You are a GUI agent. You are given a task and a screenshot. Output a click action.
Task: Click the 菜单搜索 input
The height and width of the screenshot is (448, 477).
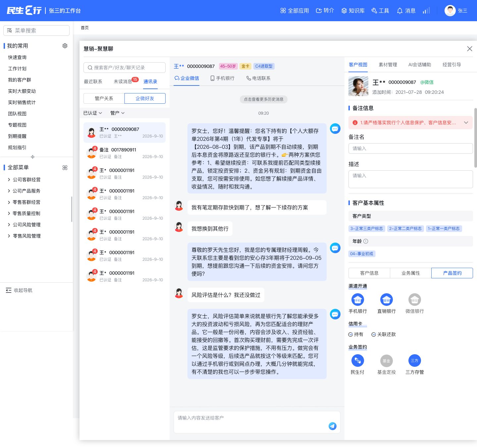pyautogui.click(x=36, y=30)
